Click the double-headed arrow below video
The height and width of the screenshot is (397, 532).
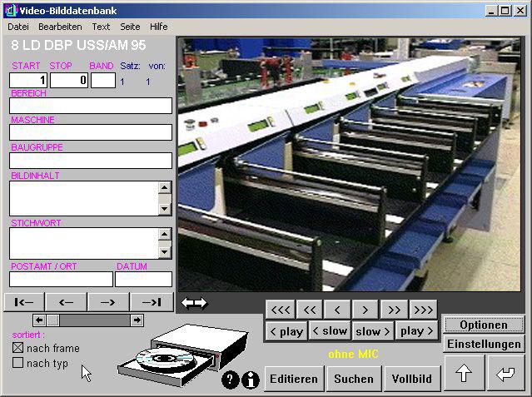coord(194,303)
